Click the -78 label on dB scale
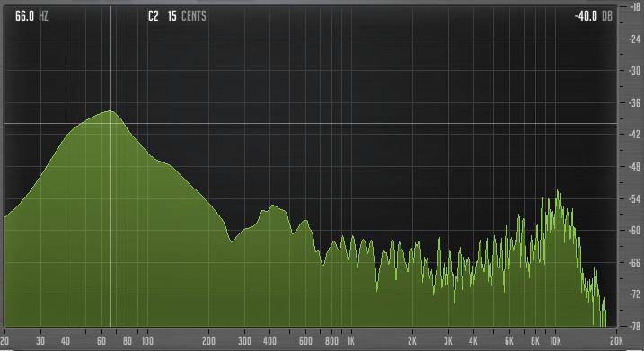Viewport: 644px width, 351px height. click(x=634, y=327)
